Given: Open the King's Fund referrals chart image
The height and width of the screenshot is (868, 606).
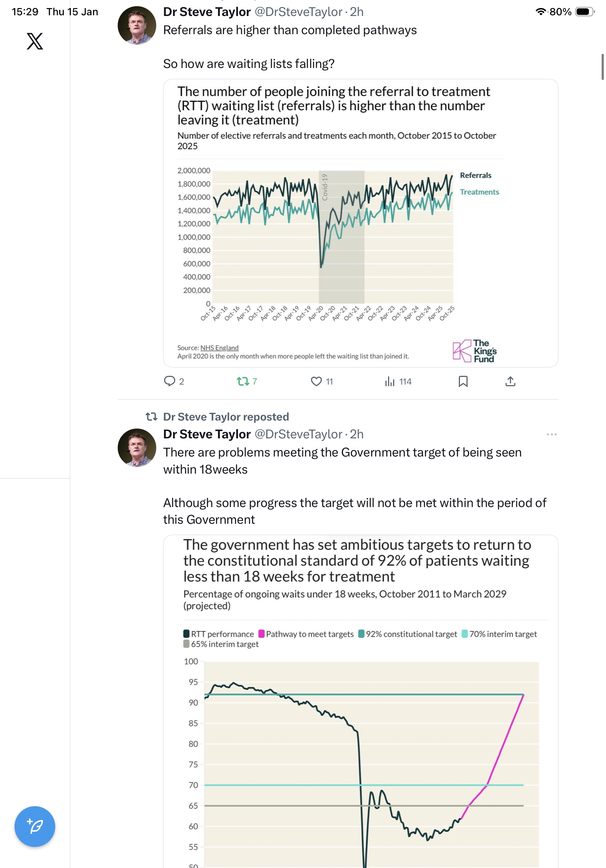Looking at the screenshot, I should 360,223.
